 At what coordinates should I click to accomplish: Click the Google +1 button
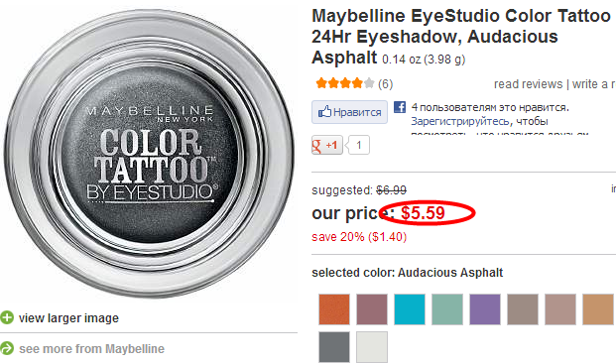(x=327, y=145)
